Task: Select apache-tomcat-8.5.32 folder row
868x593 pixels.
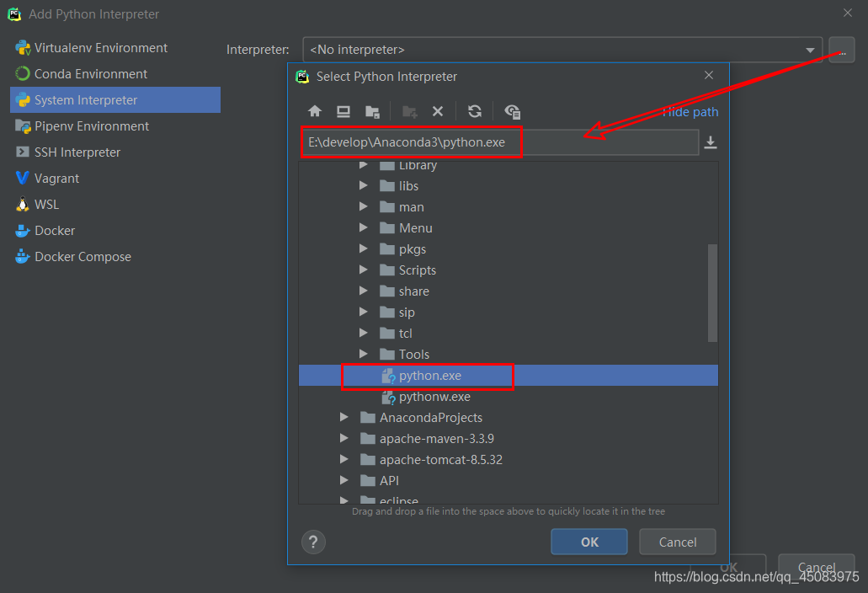Action: click(509, 460)
